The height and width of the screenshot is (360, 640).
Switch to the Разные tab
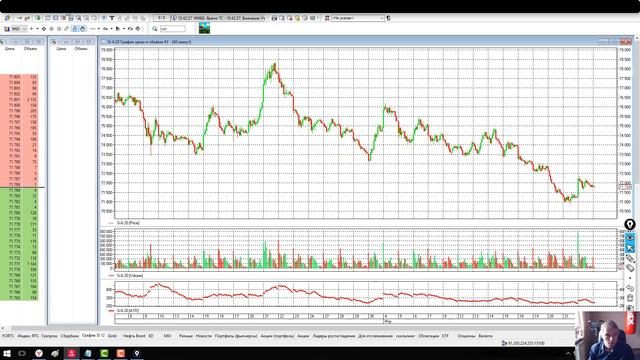(186, 336)
